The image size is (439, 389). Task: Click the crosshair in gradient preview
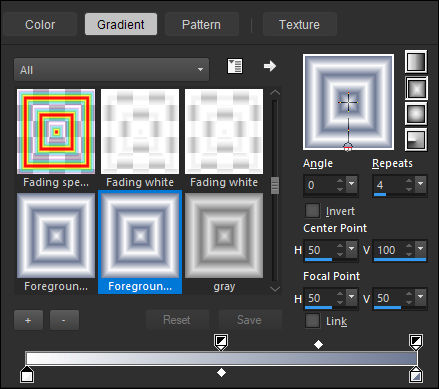348,102
